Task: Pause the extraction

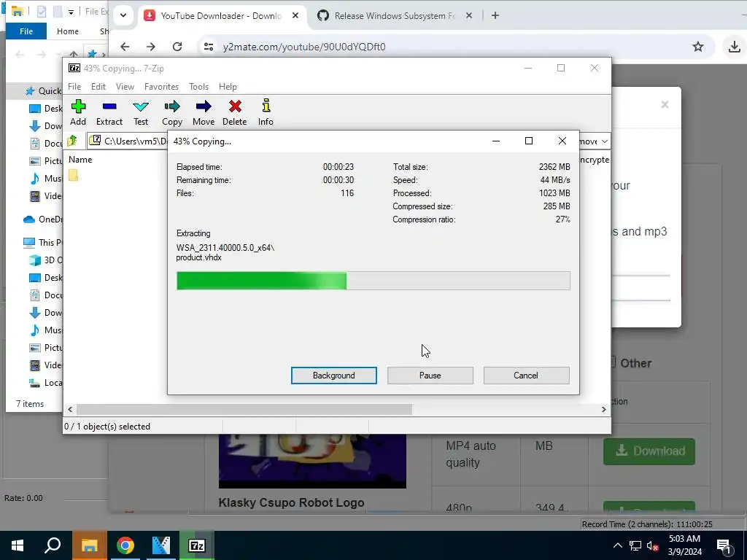Action: click(x=430, y=376)
